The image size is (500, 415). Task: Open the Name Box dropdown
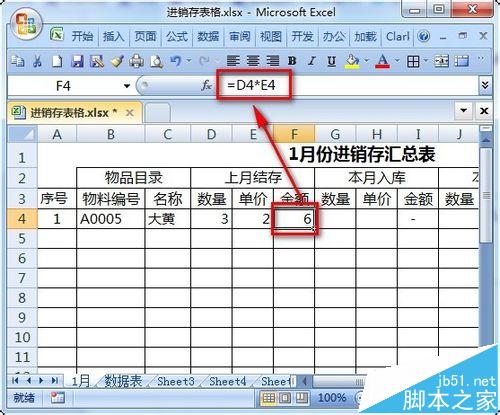coord(127,86)
